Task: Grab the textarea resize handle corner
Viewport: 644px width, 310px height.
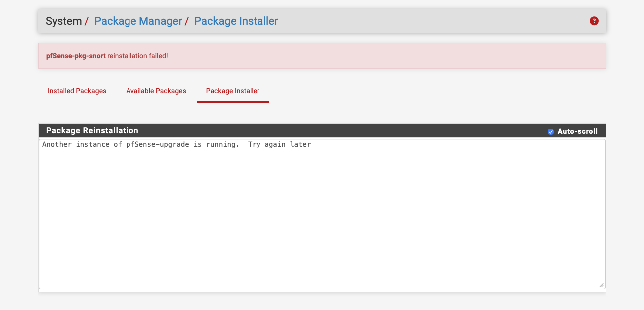Action: pos(601,285)
